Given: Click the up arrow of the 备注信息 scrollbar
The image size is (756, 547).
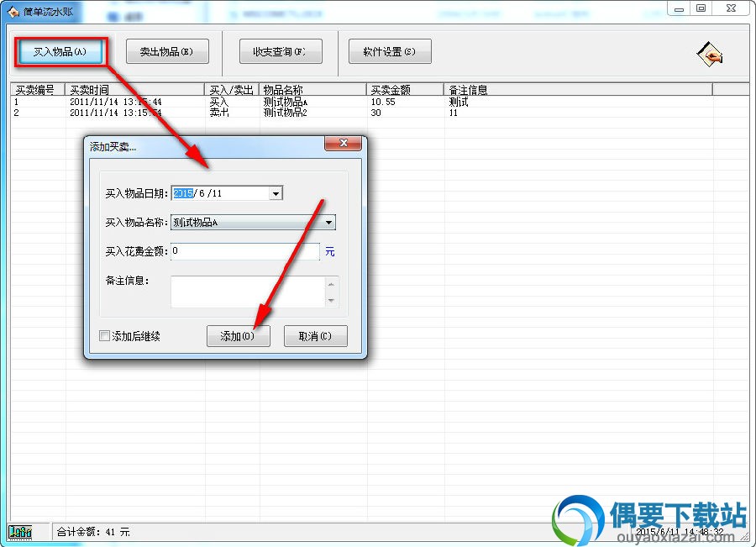Looking at the screenshot, I should pyautogui.click(x=331, y=284).
